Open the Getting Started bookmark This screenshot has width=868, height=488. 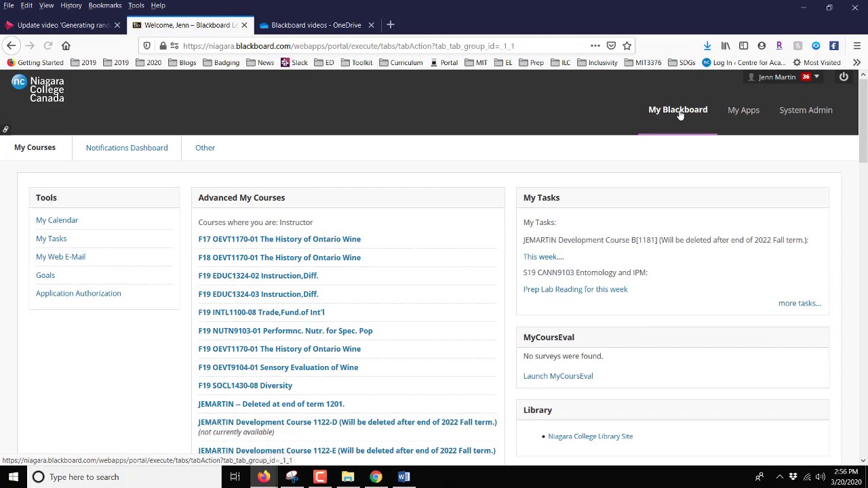(35, 62)
